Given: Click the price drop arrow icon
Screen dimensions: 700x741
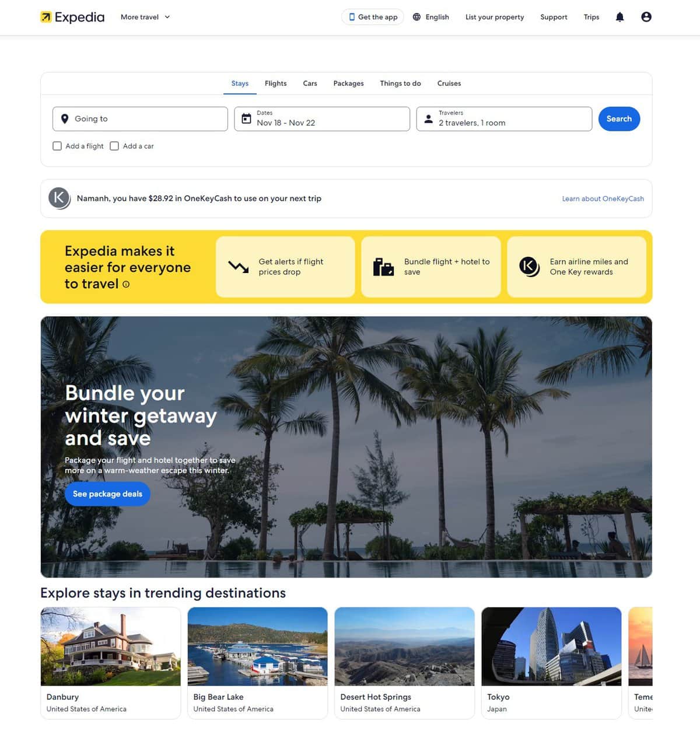Looking at the screenshot, I should (x=238, y=267).
